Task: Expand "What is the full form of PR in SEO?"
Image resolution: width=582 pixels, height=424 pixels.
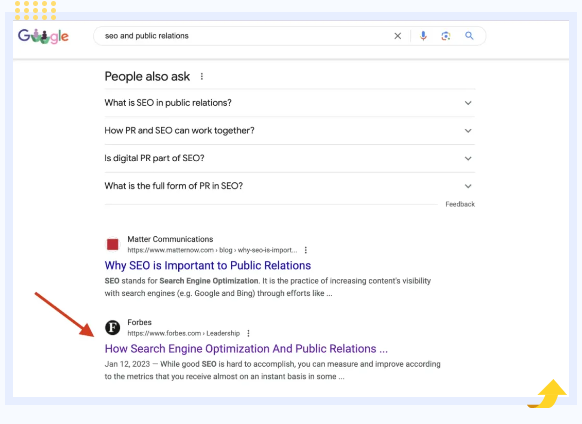Action: [290, 186]
